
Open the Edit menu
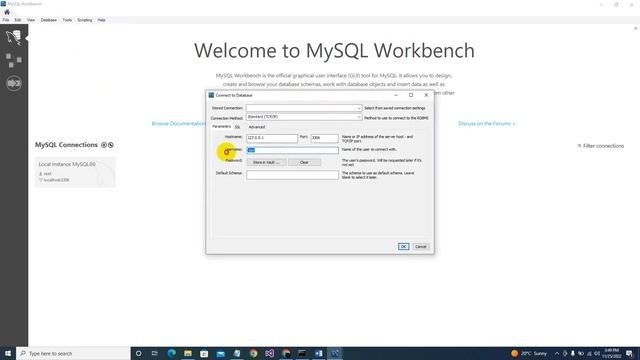pos(18,20)
